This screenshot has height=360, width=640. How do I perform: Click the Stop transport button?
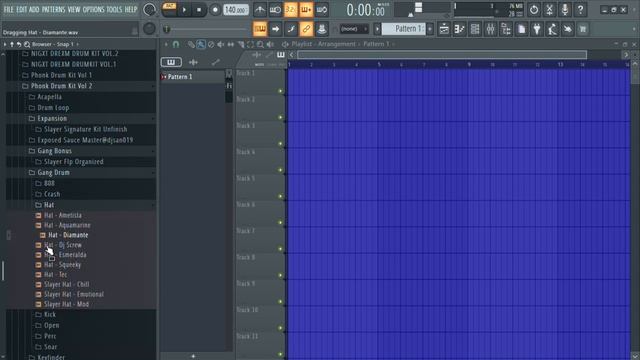199,9
